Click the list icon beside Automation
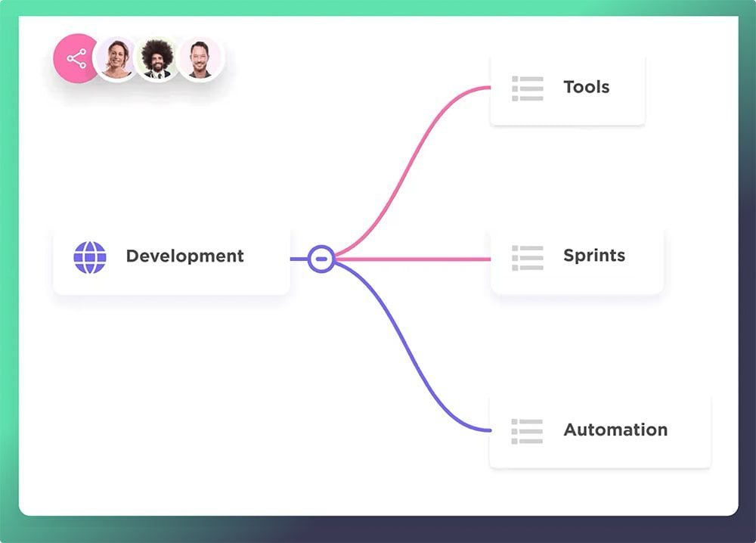The width and height of the screenshot is (756, 543). point(527,430)
